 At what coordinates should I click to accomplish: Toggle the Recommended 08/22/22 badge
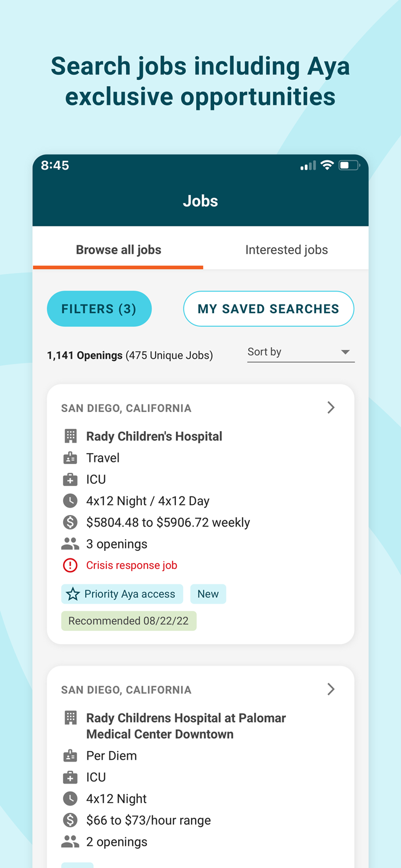click(128, 620)
